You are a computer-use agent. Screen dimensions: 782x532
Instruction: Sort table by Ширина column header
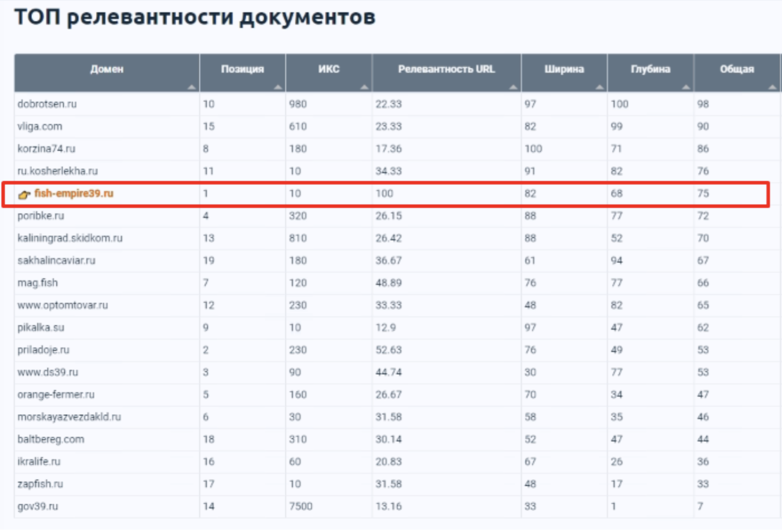click(x=565, y=73)
